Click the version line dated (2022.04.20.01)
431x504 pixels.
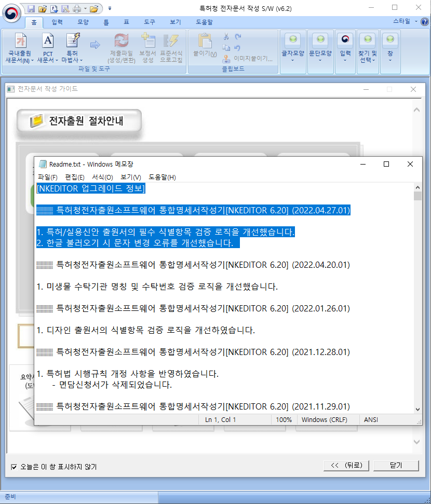click(193, 265)
